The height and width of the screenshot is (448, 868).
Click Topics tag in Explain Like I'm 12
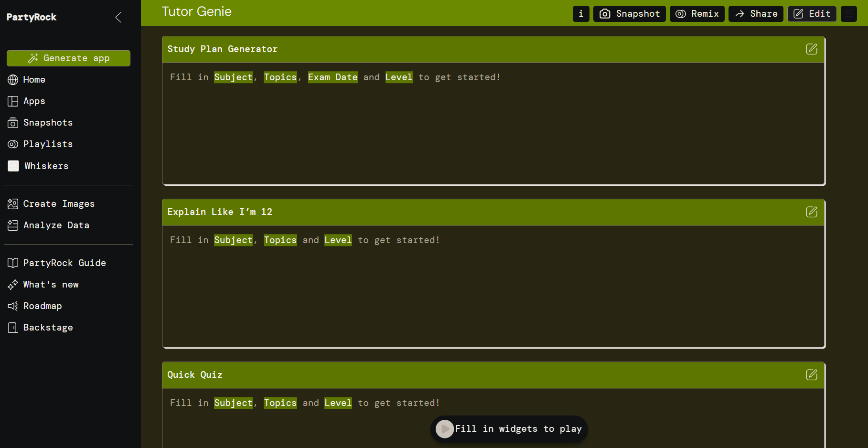[280, 240]
